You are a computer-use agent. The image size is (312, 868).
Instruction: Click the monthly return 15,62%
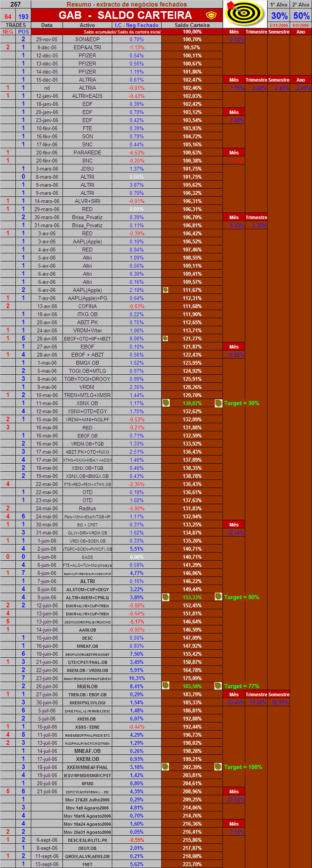click(x=234, y=355)
